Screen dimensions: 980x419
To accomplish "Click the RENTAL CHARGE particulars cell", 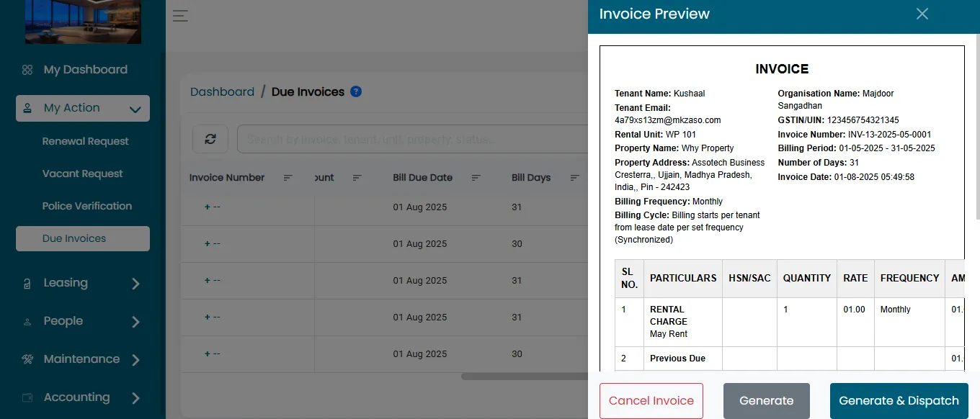I will click(683, 322).
